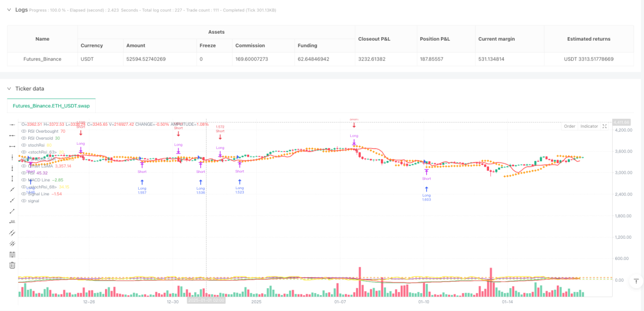644x311 pixels.
Task: Toggle the eye icon for signal
Action: point(23,201)
